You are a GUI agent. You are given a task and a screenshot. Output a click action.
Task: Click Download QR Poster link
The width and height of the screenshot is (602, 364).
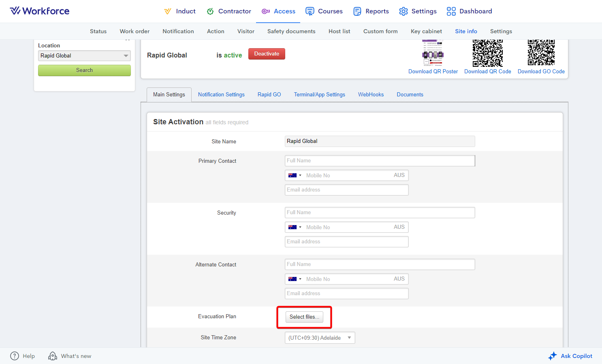click(433, 71)
